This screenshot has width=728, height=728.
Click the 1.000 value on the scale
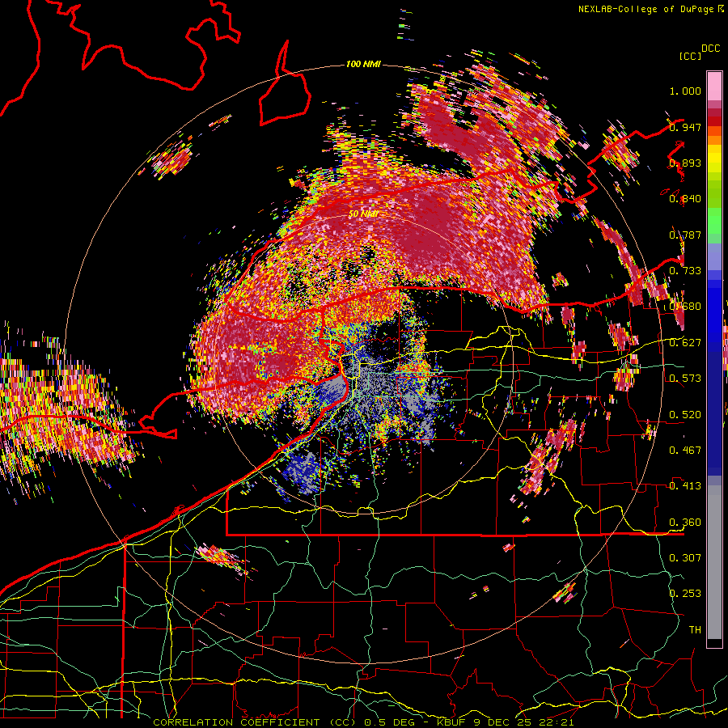(685, 91)
